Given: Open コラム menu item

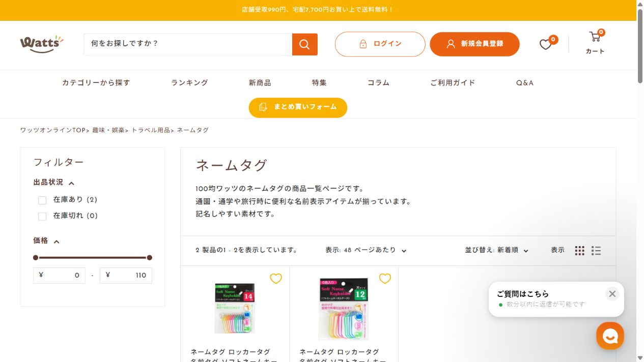Looking at the screenshot, I should 378,83.
